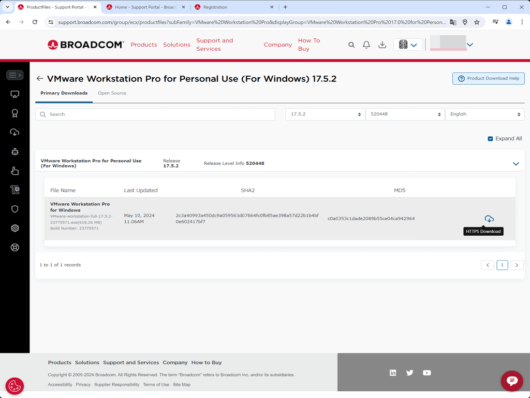Image resolution: width=530 pixels, height=398 pixels.
Task: Click the Last Updated column header
Action: point(141,190)
